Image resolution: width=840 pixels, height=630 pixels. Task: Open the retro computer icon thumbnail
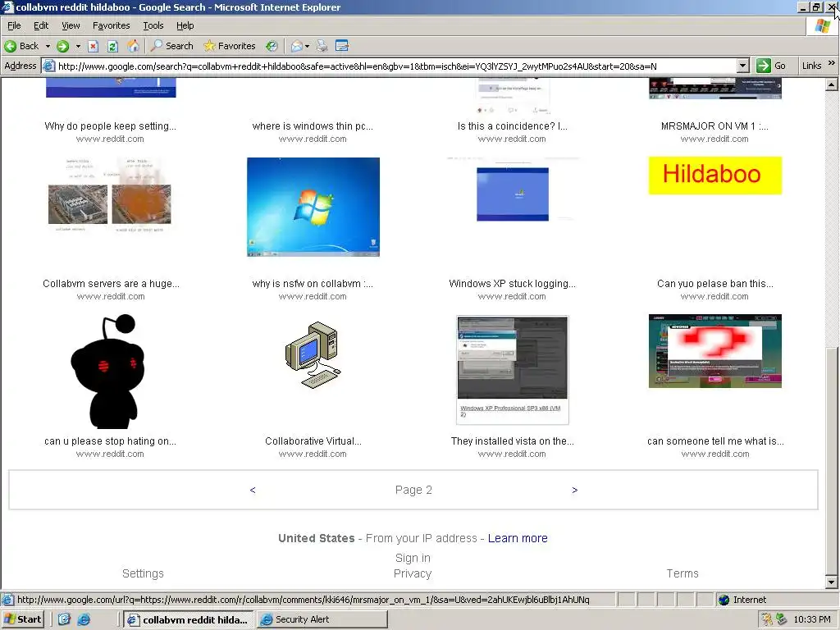[x=313, y=354]
